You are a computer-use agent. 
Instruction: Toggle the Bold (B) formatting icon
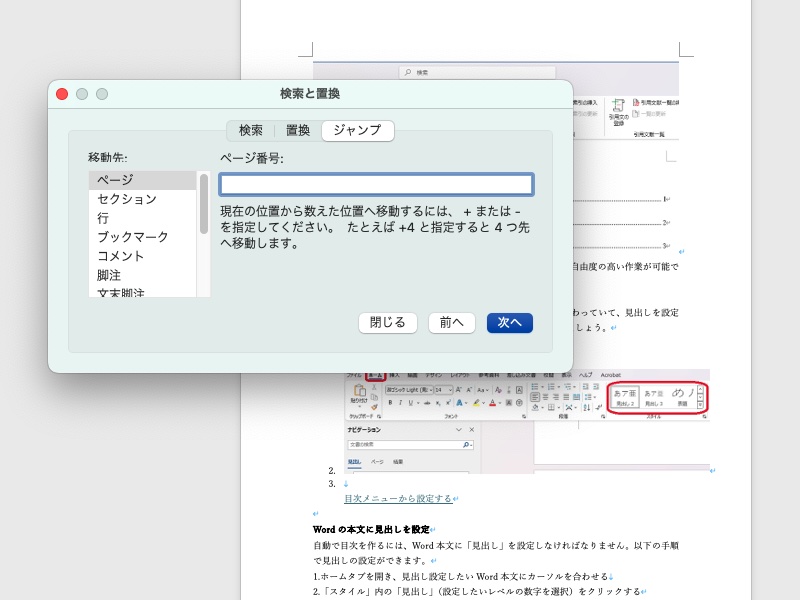pos(389,402)
